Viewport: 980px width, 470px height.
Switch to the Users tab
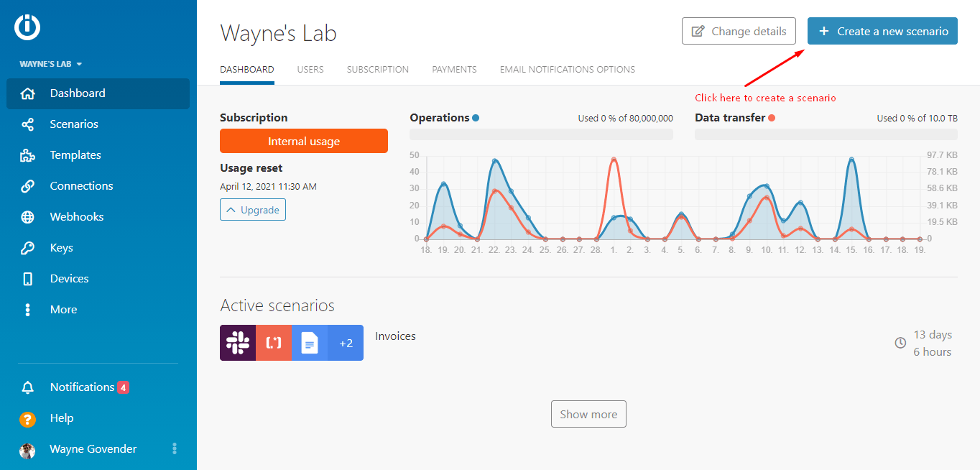tap(310, 70)
